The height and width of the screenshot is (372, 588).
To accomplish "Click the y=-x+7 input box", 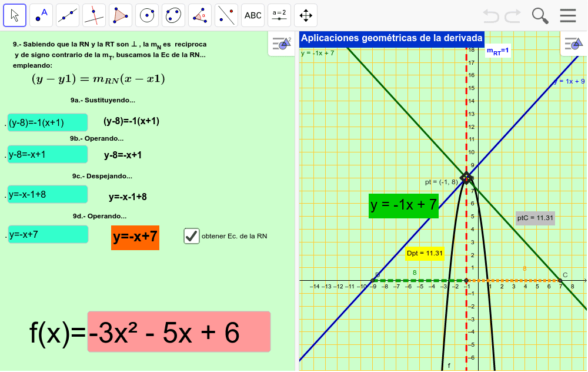I will pyautogui.click(x=48, y=234).
